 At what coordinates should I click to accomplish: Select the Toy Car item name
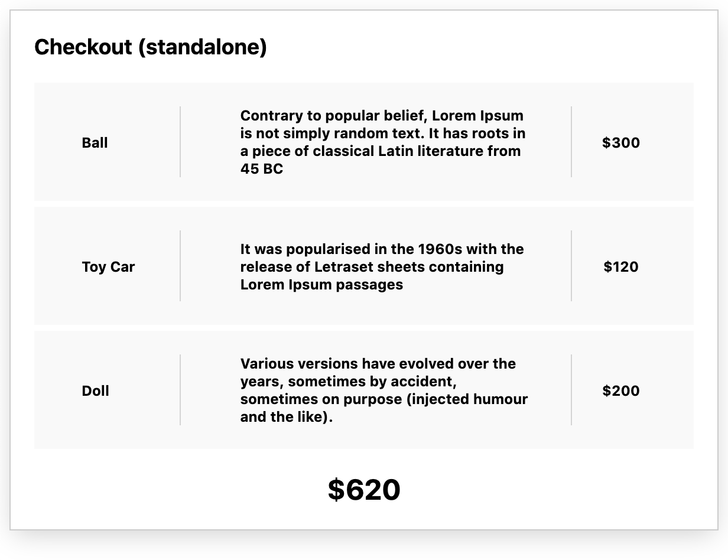click(x=108, y=266)
